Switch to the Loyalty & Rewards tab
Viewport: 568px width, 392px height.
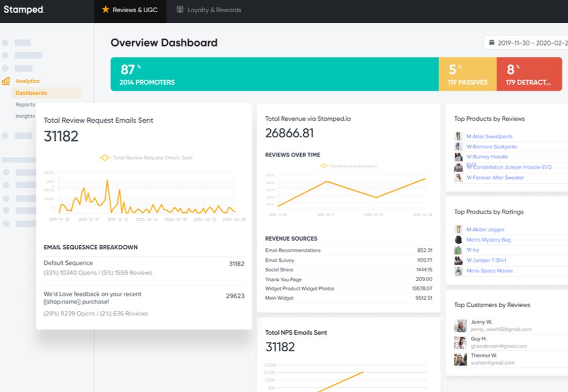213,9
